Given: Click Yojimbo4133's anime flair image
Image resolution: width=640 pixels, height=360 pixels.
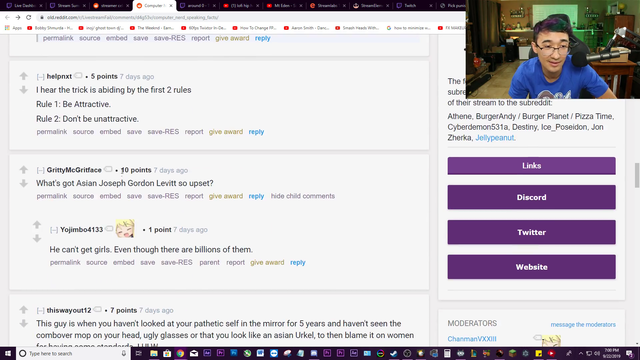Looking at the screenshot, I should 125,229.
